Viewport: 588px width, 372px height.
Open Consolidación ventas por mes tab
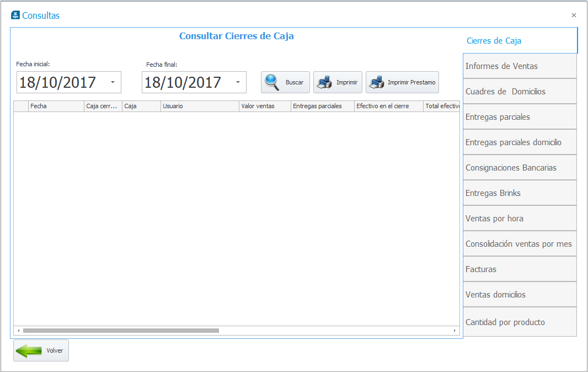click(520, 244)
